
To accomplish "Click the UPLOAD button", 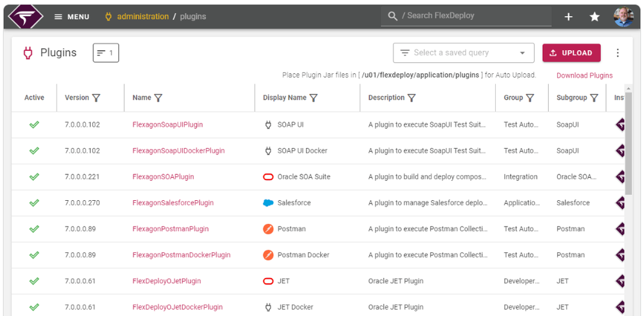I will (x=571, y=53).
